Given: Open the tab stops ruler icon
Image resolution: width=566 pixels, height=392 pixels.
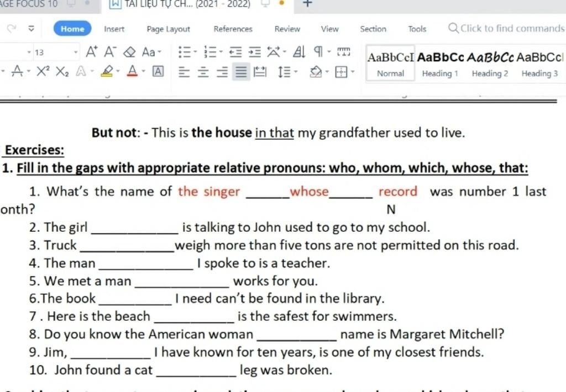Looking at the screenshot, I should click(344, 52).
